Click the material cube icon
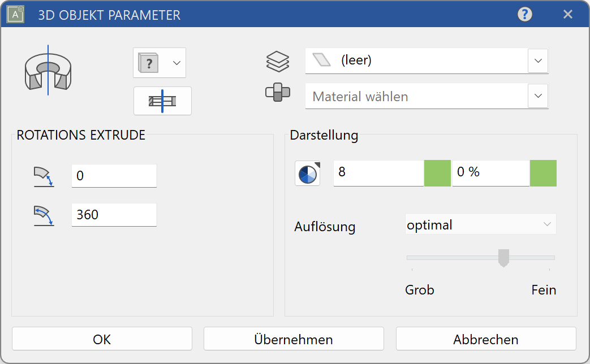Viewport: 590px width, 364px height. click(x=278, y=94)
